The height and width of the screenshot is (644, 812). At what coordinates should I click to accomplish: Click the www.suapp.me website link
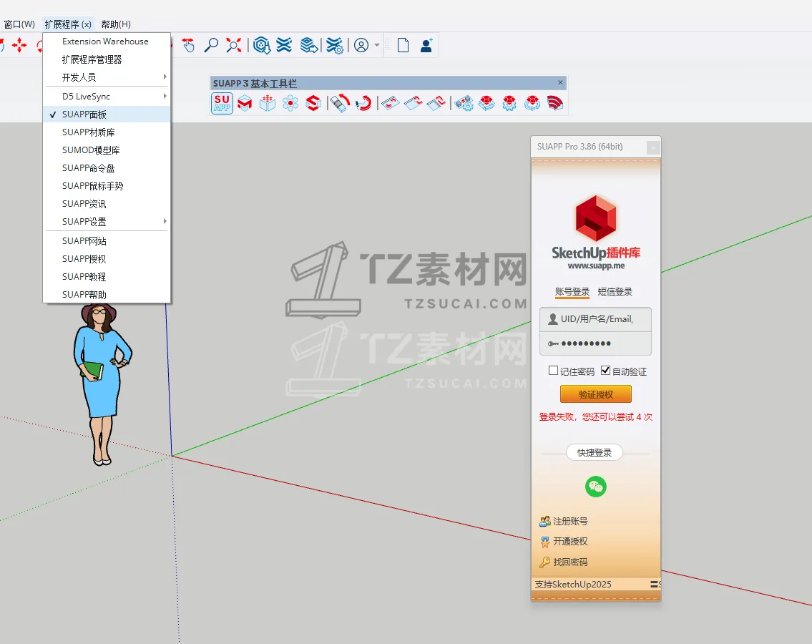[x=596, y=265]
